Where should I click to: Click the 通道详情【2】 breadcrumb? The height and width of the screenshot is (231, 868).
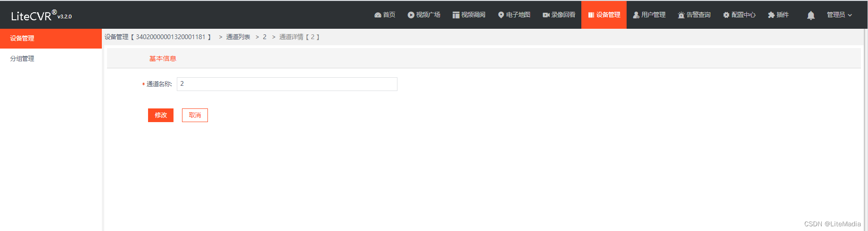(x=299, y=37)
